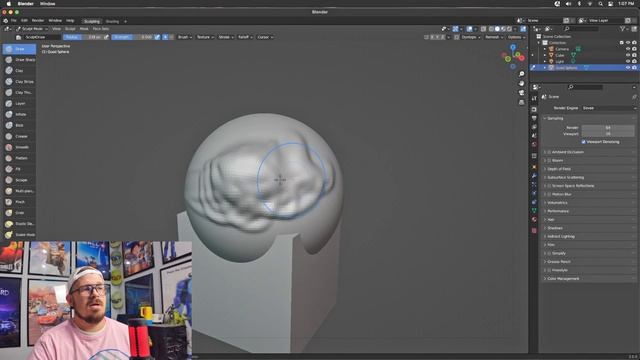Collapse the Sampling panel
Screen dimensions: 640x360
point(555,118)
